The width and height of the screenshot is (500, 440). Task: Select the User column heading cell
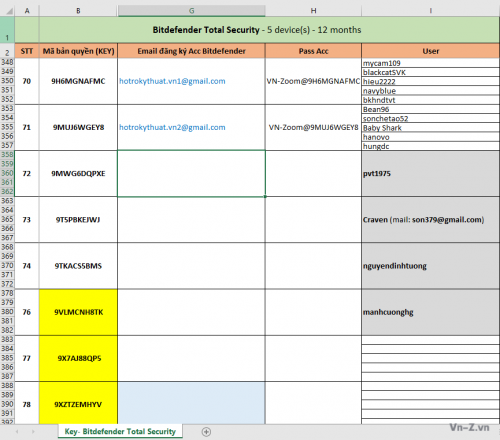point(430,51)
